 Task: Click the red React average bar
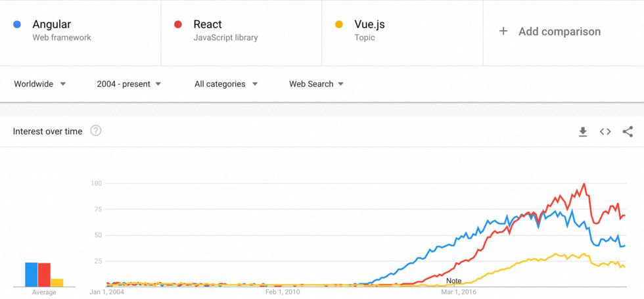click(x=44, y=275)
